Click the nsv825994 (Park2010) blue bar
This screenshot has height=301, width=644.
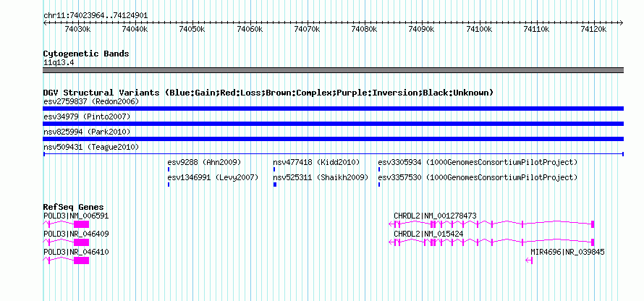pyautogui.click(x=333, y=139)
